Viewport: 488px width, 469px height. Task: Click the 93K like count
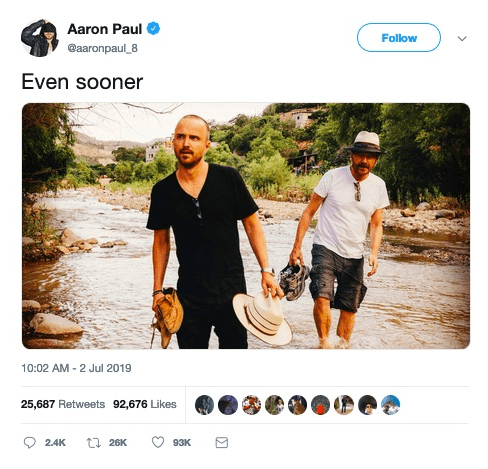182,443
